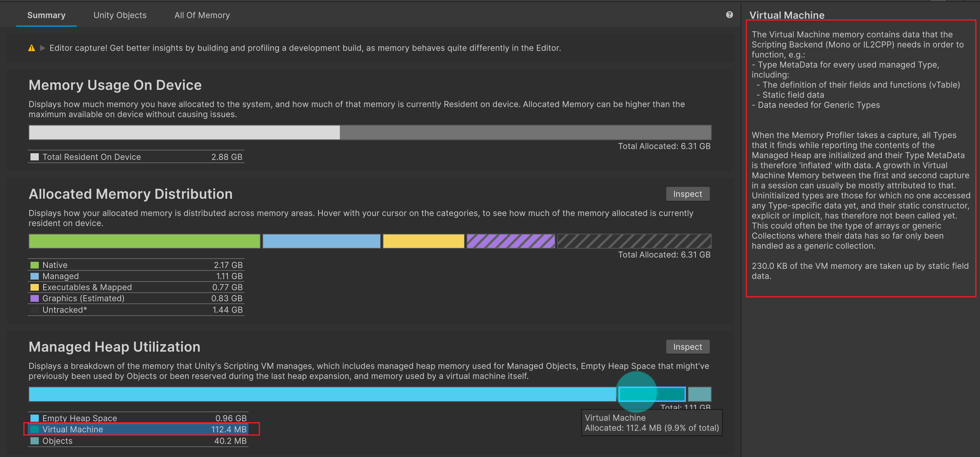The height and width of the screenshot is (457, 980).
Task: Click the Empty Heap Space cyan bar
Action: (x=322, y=394)
